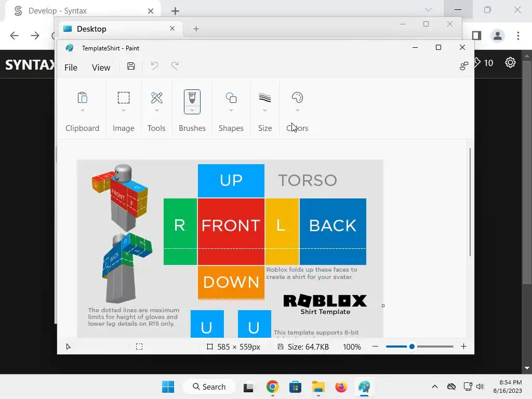Go back in Chrome browser
Viewport: 532px width, 399px height.
pyautogui.click(x=14, y=36)
